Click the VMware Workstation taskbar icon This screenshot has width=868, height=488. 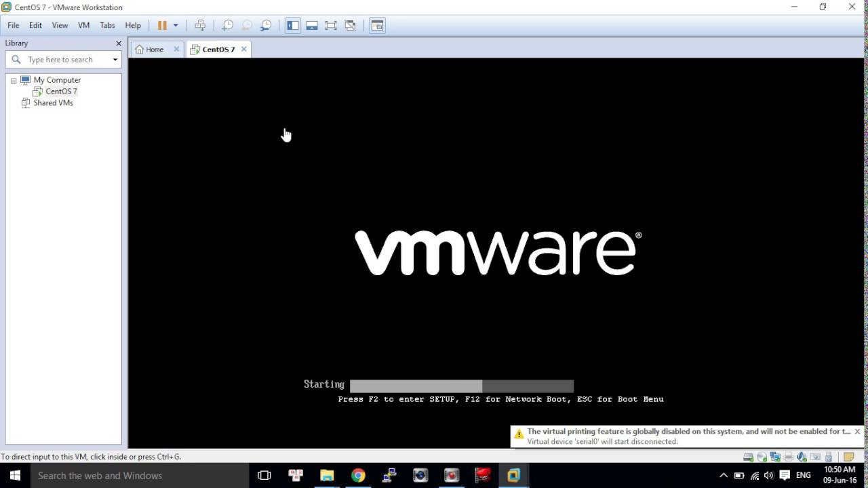pos(513,476)
